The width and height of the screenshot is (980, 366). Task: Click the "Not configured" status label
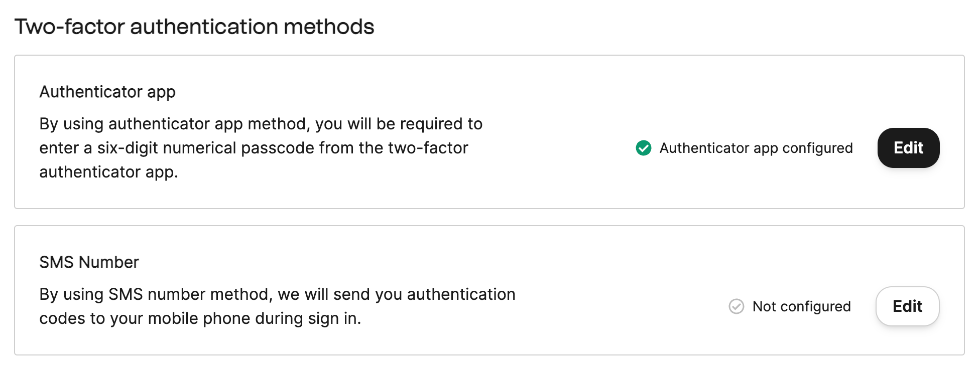(x=801, y=306)
